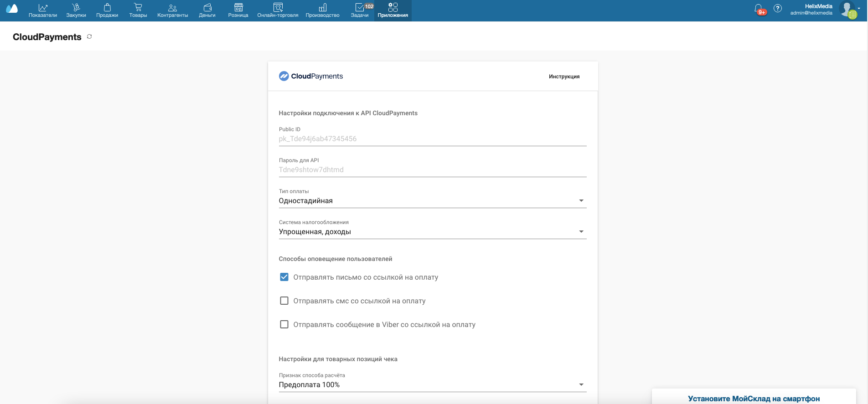Click 'Установите МойСклад на смартфон' banner
Viewport: 868px width, 404px height.
[x=754, y=399]
